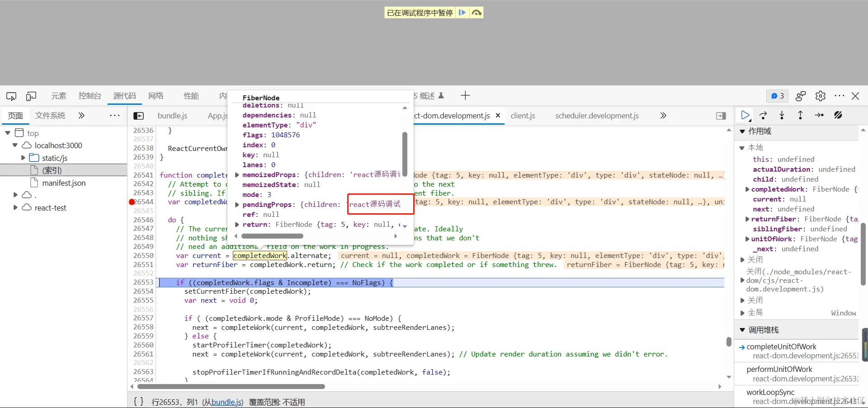
Task: Select the 页面 navigator tab
Action: (x=15, y=116)
